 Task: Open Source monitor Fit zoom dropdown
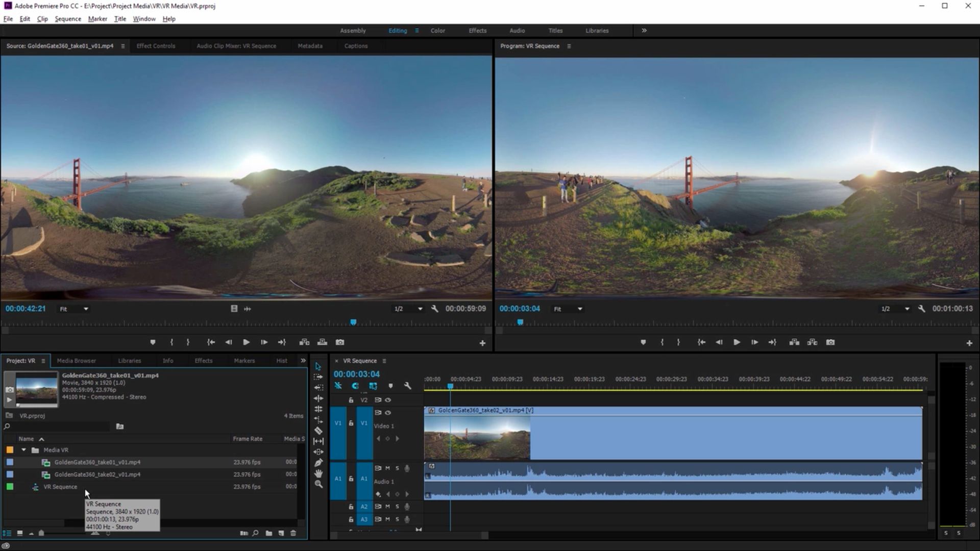point(74,309)
